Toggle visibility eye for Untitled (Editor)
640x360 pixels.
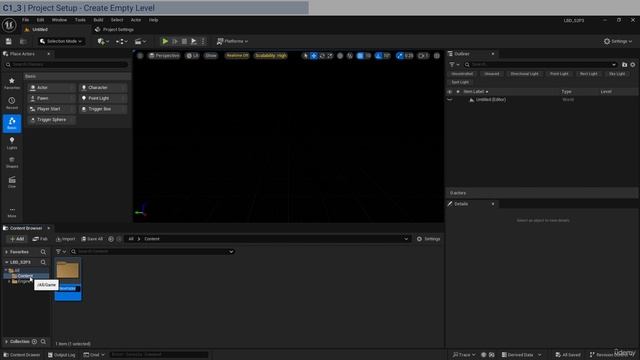[x=450, y=100]
